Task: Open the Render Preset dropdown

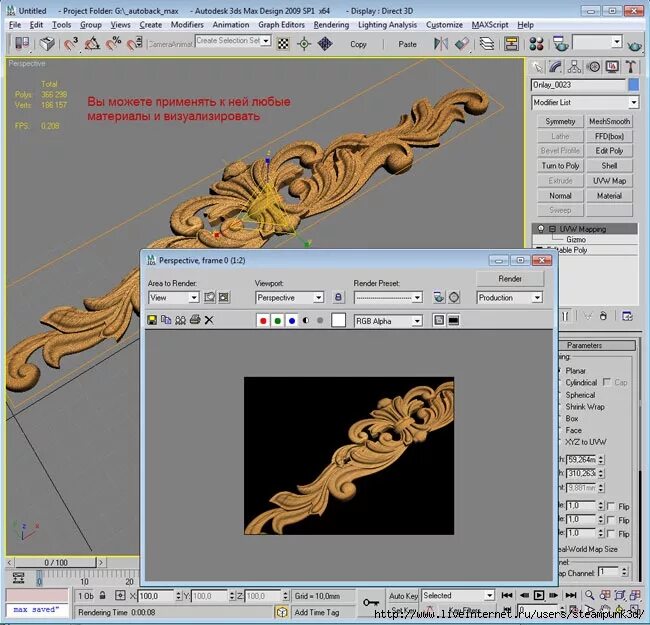Action: [x=388, y=298]
